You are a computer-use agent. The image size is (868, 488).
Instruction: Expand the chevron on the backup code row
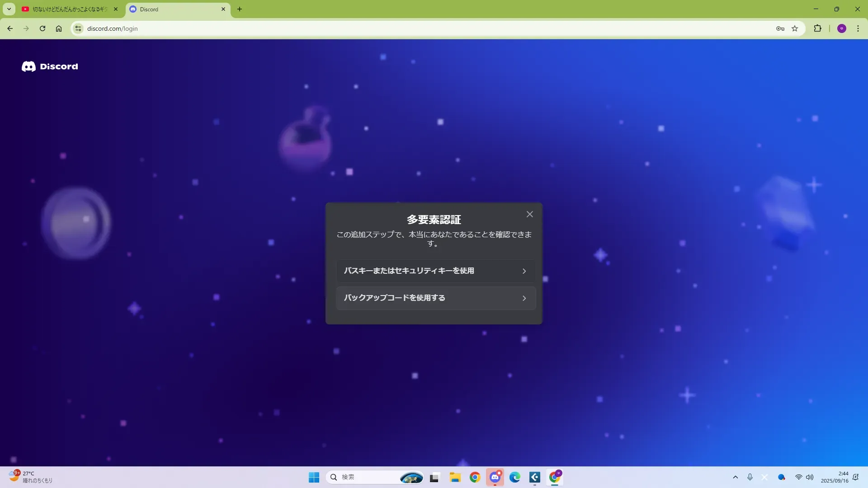524,298
